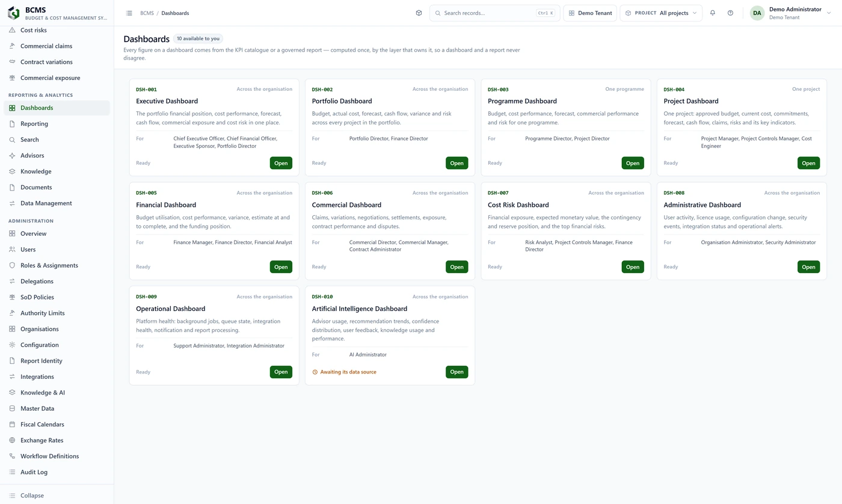The image size is (842, 504).
Task: Open the Project All projects dropdown
Action: (x=661, y=13)
